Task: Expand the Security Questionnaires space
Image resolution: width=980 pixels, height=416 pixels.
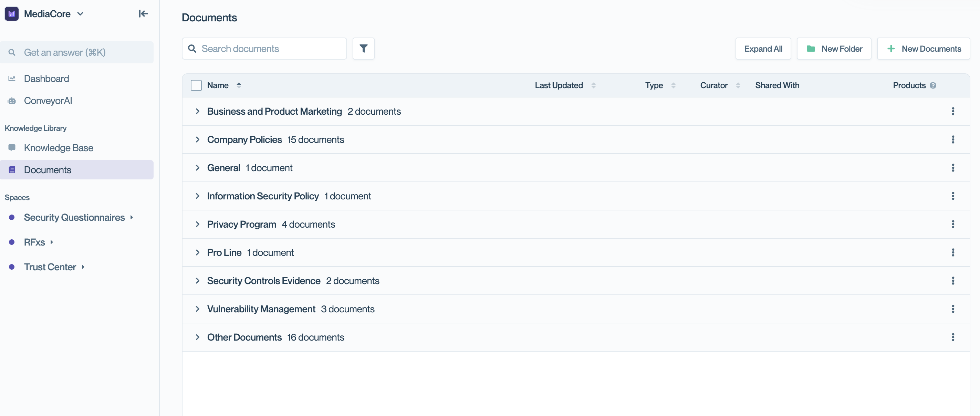Action: 132,217
